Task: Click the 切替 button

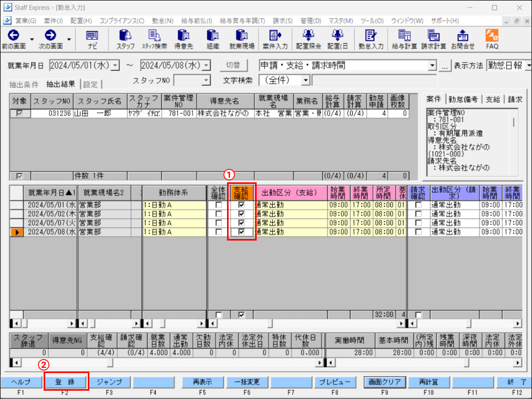Action: tap(233, 65)
